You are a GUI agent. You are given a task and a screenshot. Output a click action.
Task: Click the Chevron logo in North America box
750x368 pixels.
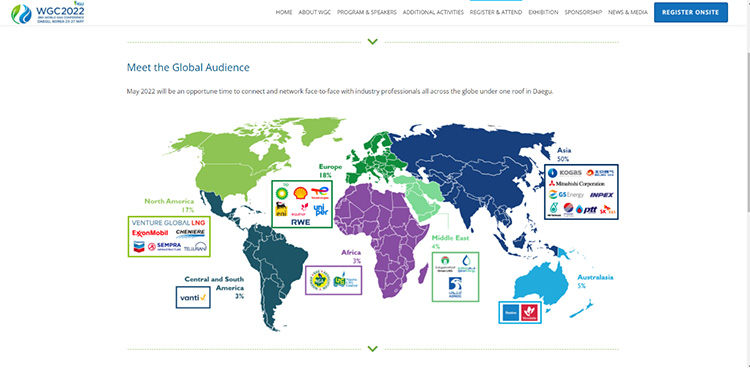(139, 247)
